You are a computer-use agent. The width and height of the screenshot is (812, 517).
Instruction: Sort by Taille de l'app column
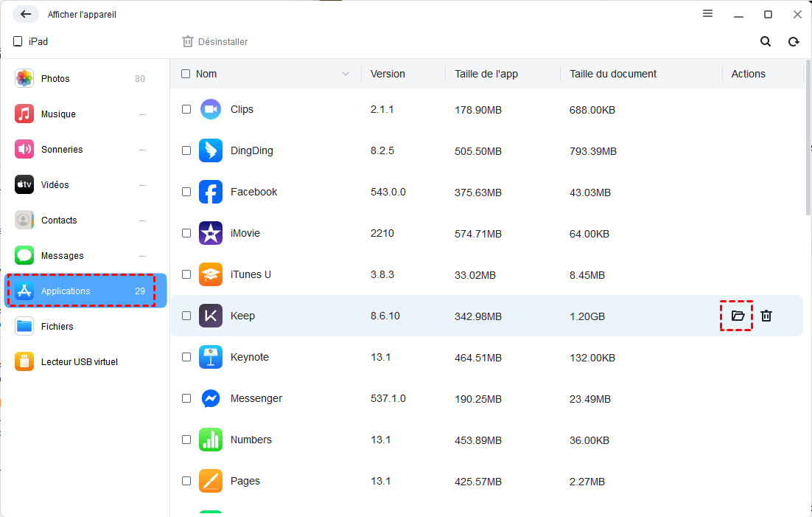[486, 74]
